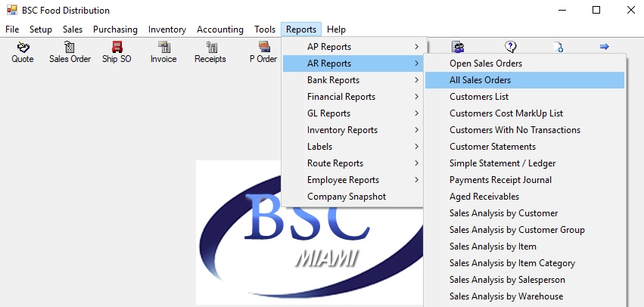This screenshot has height=307, width=644.
Task: Expand the Inventory Reports submenu
Action: [x=353, y=130]
